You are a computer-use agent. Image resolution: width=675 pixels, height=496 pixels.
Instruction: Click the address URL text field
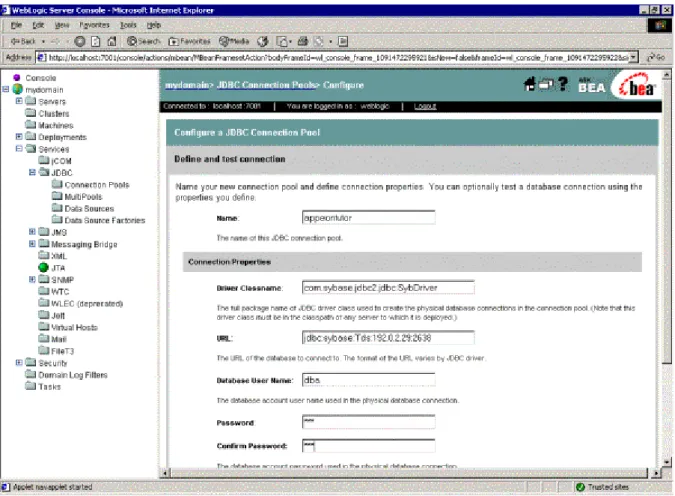pyautogui.click(x=338, y=57)
